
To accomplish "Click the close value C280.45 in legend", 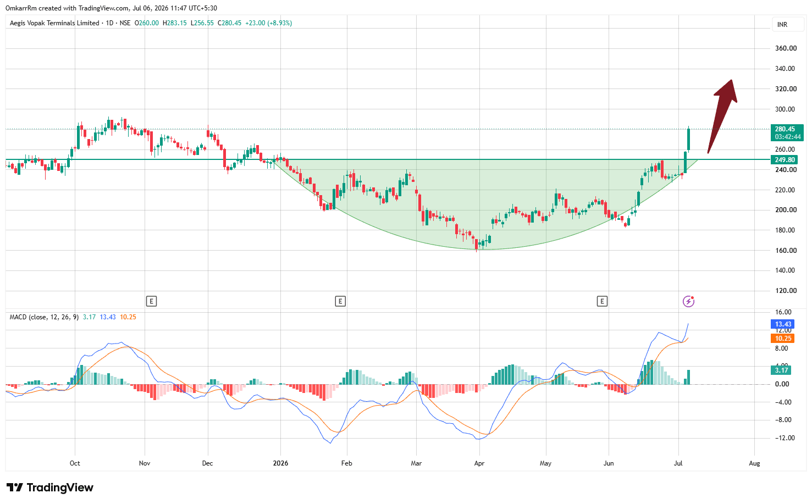I will pyautogui.click(x=230, y=23).
